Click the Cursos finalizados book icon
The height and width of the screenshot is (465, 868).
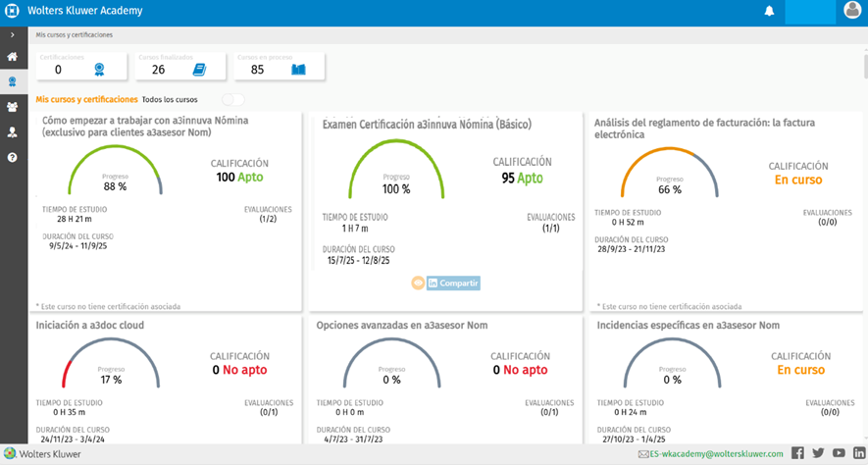point(199,70)
